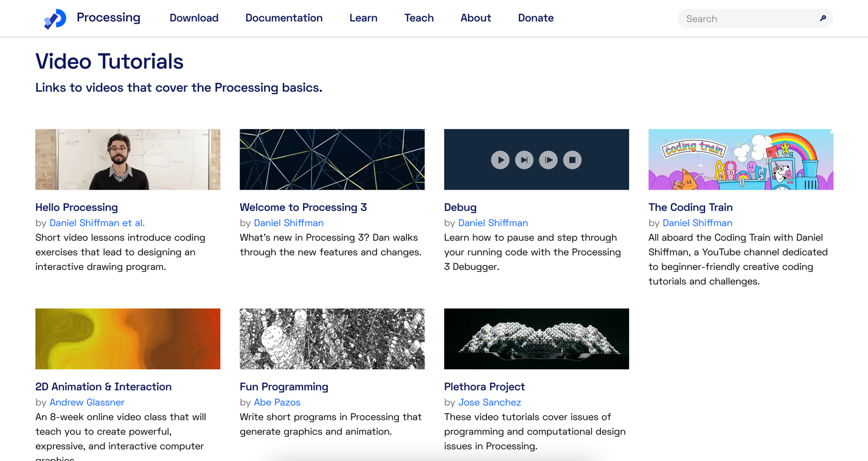Visit the About page

[x=476, y=18]
